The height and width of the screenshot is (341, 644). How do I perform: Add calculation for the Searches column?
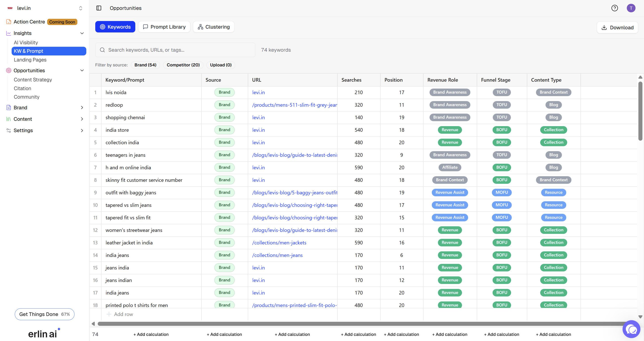click(358, 334)
